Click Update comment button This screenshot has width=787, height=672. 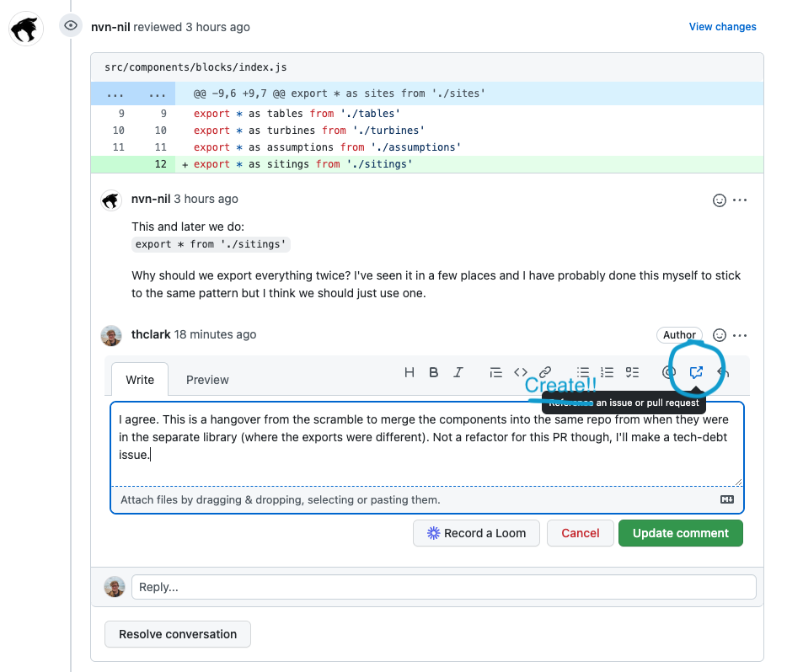click(x=681, y=533)
